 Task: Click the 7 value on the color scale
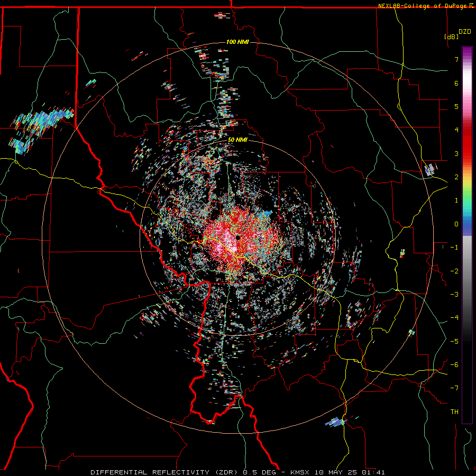coord(456,59)
